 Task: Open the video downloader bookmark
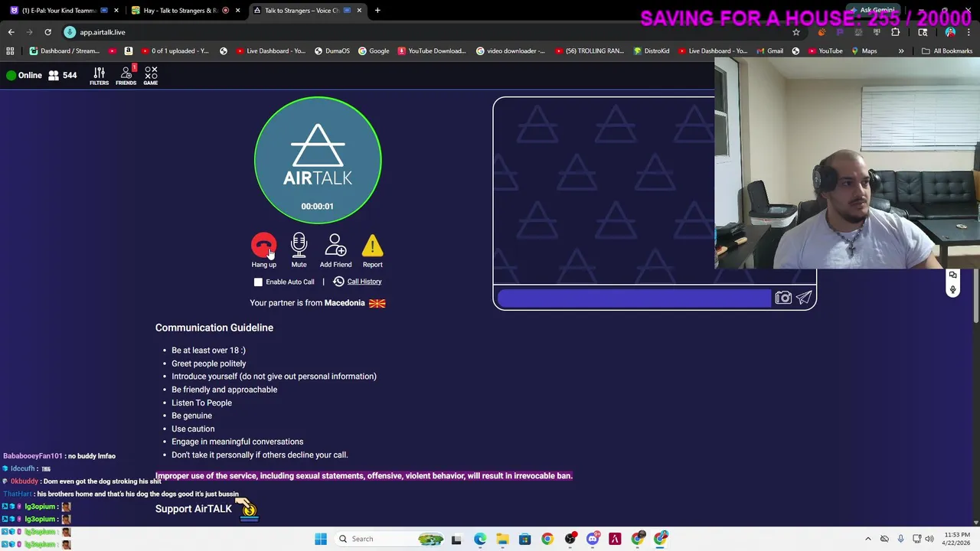click(511, 51)
